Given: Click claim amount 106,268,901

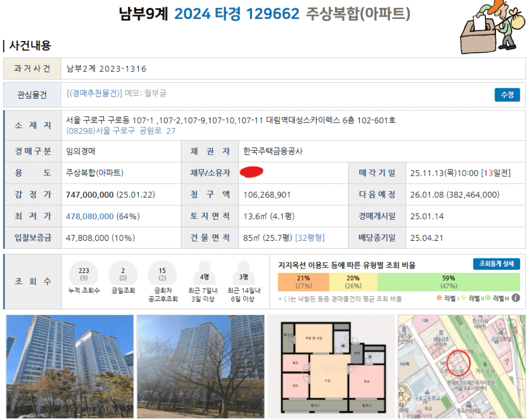Looking at the screenshot, I should (266, 195).
